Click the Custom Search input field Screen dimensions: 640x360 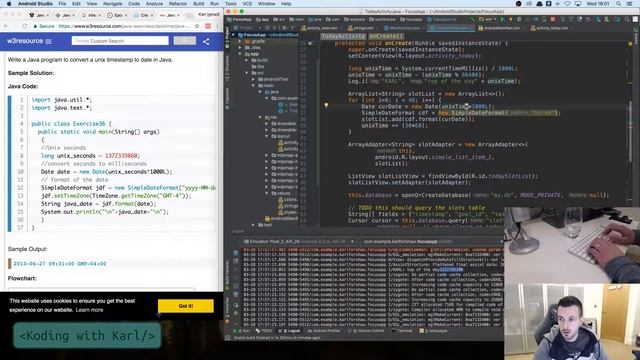tap(120, 41)
